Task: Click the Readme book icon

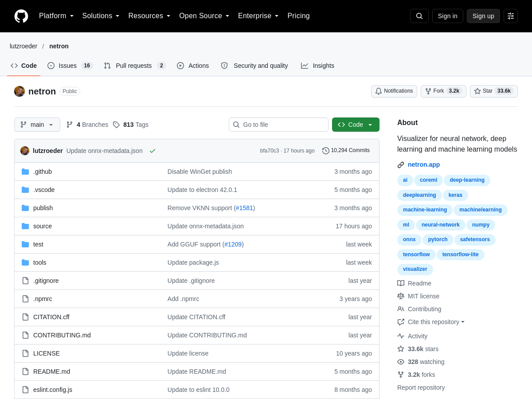Action: click(x=401, y=283)
